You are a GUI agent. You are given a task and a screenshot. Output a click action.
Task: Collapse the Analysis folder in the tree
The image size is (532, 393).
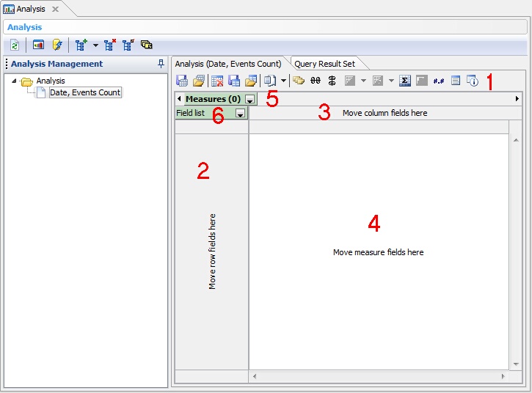coord(14,81)
